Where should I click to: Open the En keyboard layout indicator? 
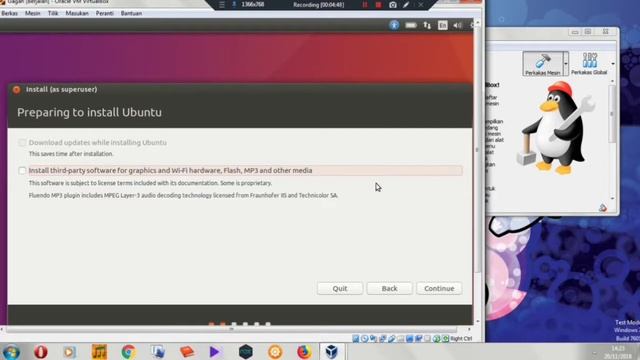point(442,25)
